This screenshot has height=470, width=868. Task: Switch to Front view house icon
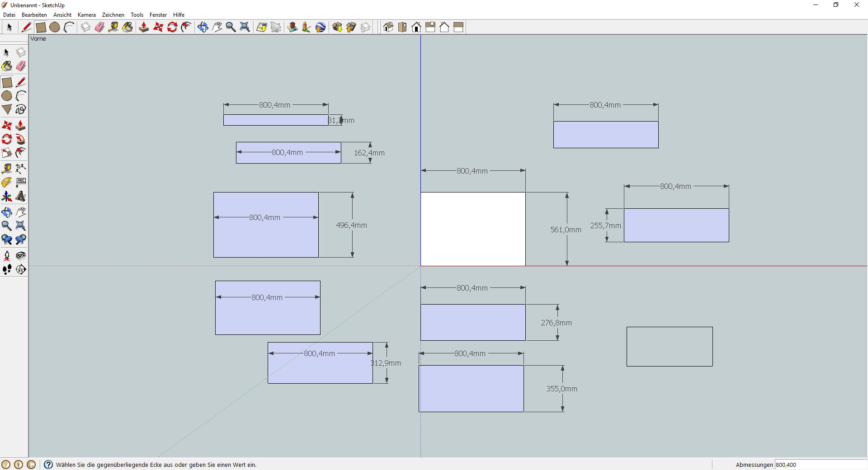[x=416, y=27]
